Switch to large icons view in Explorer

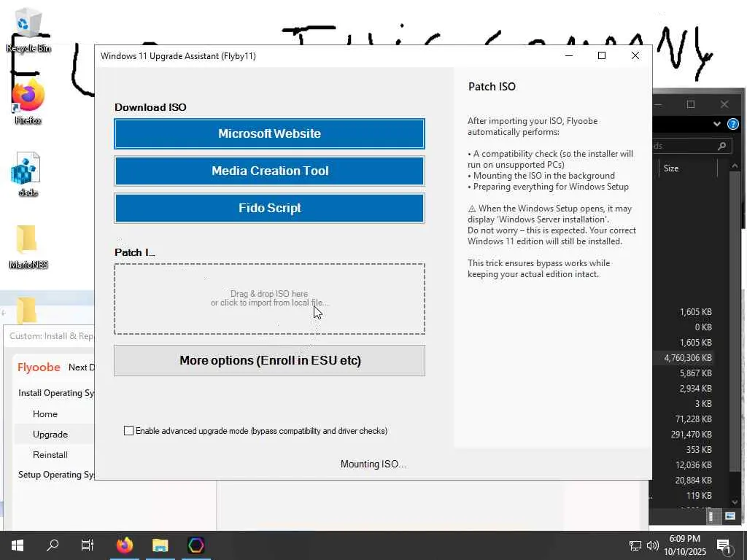pos(729,516)
